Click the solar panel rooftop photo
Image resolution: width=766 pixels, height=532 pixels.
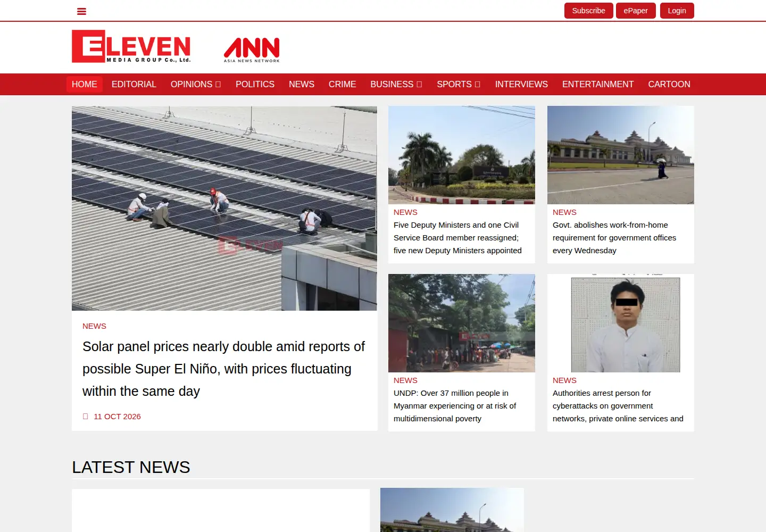click(x=224, y=208)
